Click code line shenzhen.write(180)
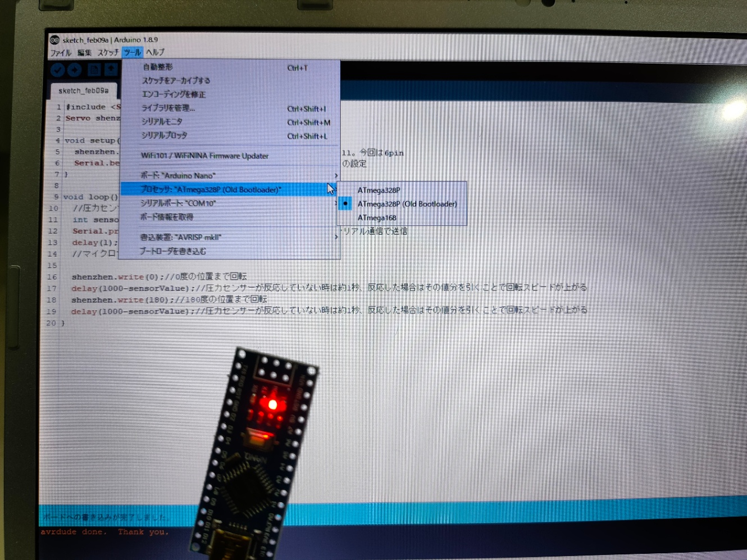Image resolution: width=747 pixels, height=560 pixels. click(169, 299)
